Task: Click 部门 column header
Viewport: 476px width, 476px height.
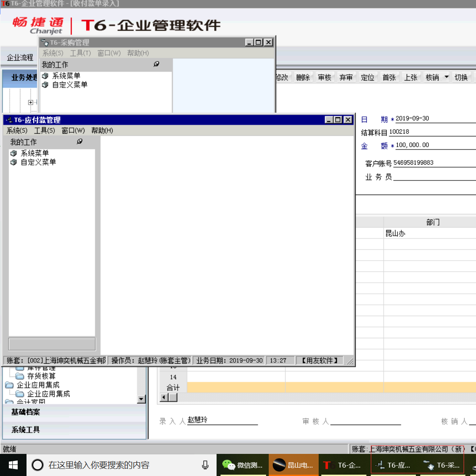Action: [430, 223]
